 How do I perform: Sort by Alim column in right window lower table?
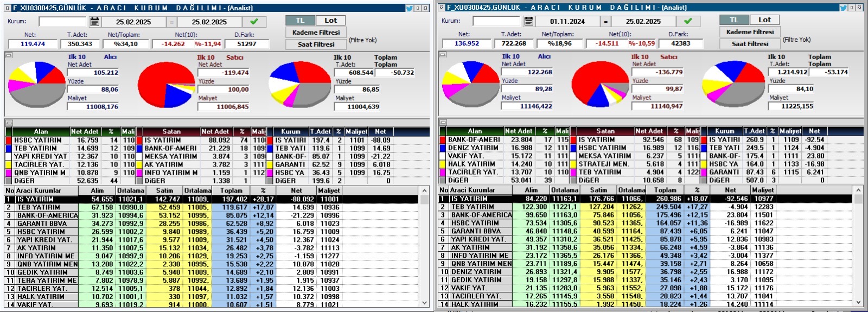point(531,190)
